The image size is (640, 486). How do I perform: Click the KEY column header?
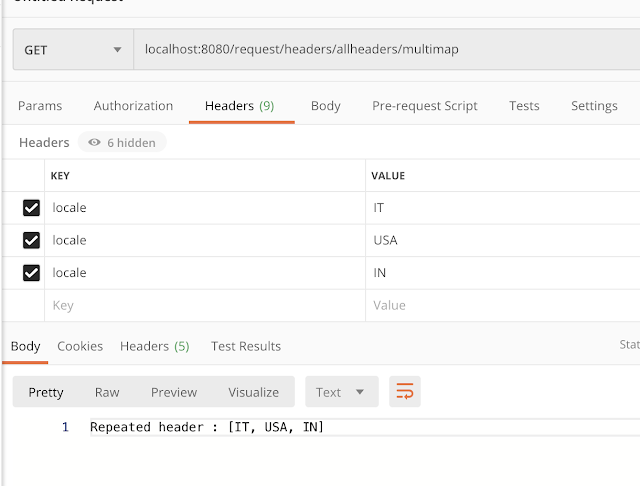pos(60,176)
